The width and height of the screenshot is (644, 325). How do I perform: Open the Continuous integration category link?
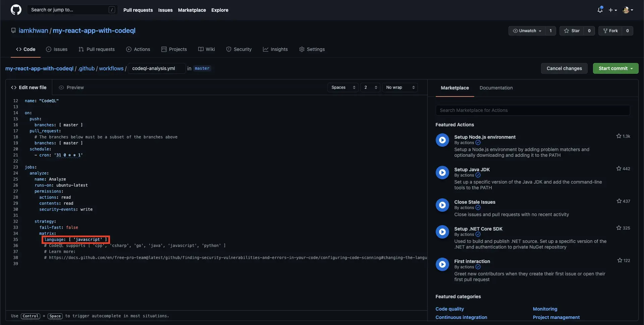[461, 317]
